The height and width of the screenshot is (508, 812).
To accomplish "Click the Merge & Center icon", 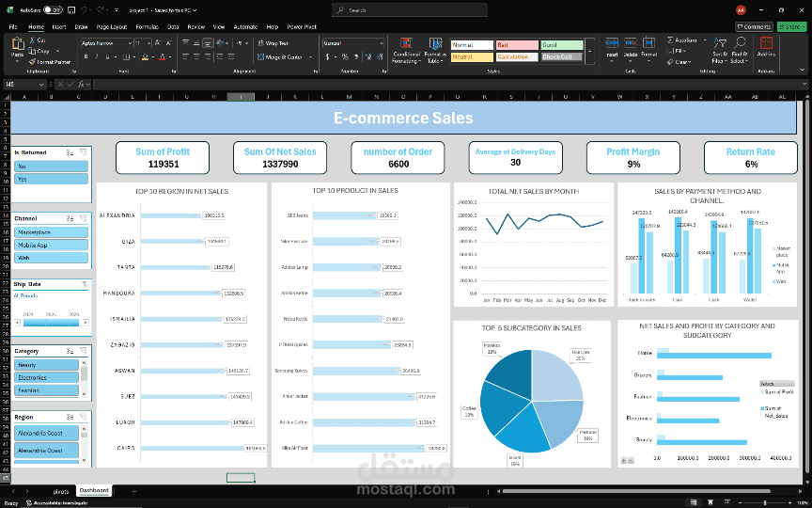I will [x=260, y=57].
